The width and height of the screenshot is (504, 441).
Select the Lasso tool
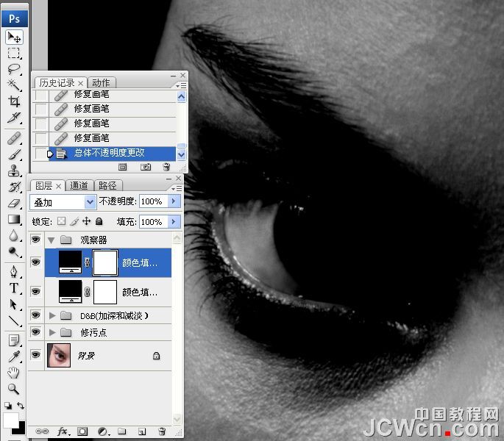click(x=14, y=69)
